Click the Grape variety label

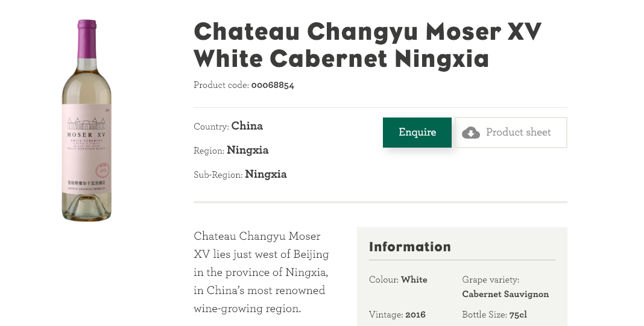point(490,280)
